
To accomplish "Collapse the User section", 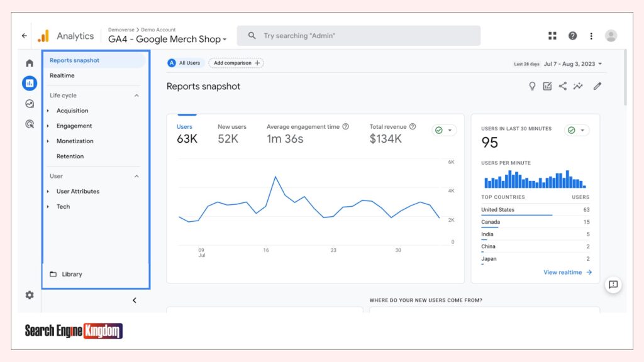I will [136, 176].
